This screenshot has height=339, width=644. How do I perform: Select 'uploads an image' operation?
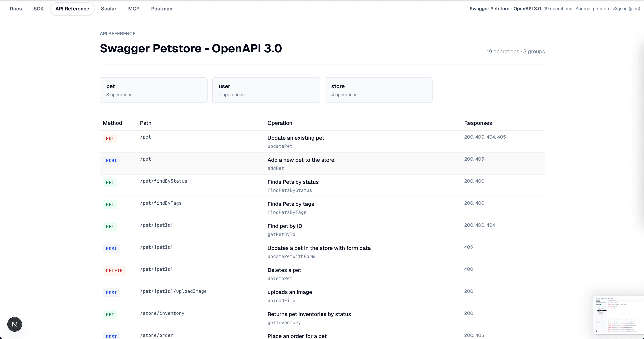[x=290, y=292]
